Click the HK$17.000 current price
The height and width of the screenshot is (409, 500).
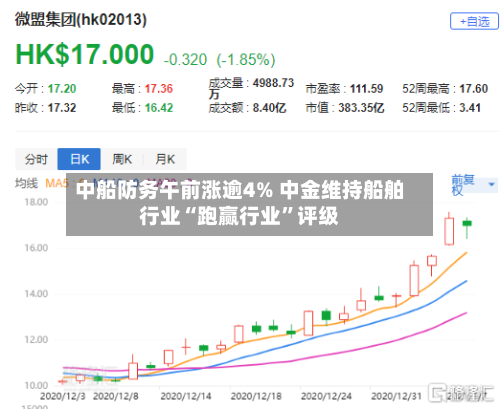[85, 54]
